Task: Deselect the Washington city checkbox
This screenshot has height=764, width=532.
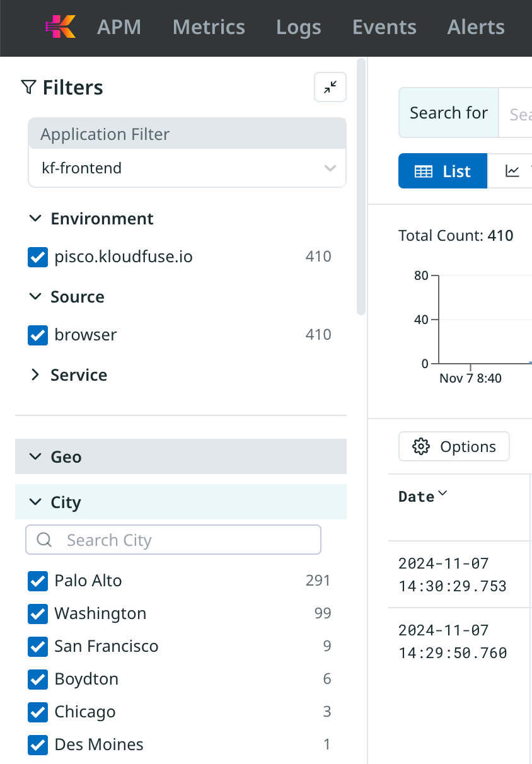Action: tap(38, 614)
